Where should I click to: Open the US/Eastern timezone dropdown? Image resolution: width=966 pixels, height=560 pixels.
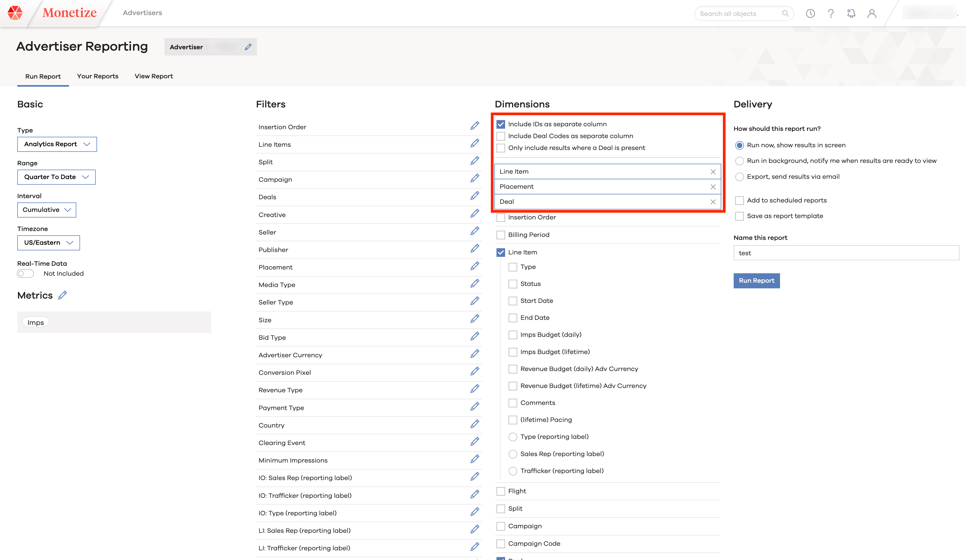48,243
